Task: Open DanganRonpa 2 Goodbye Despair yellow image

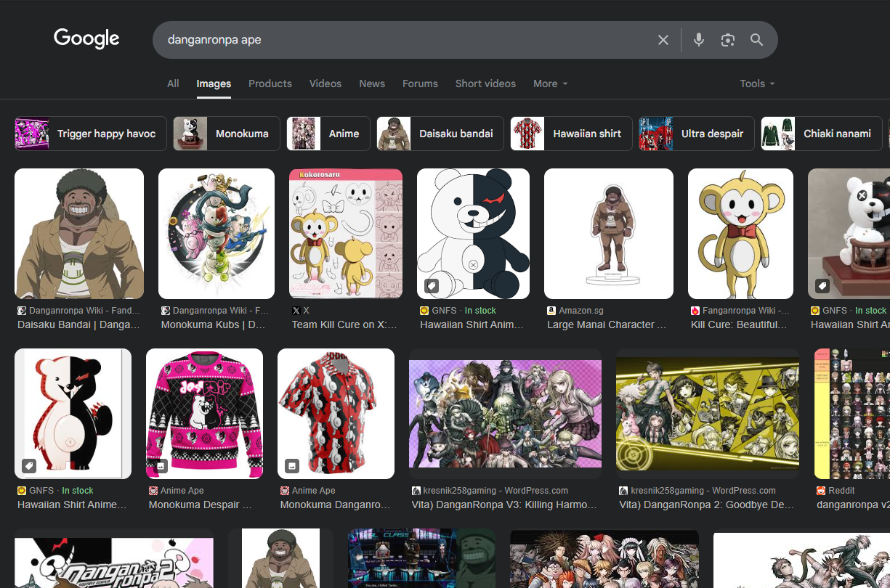Action: click(x=708, y=414)
